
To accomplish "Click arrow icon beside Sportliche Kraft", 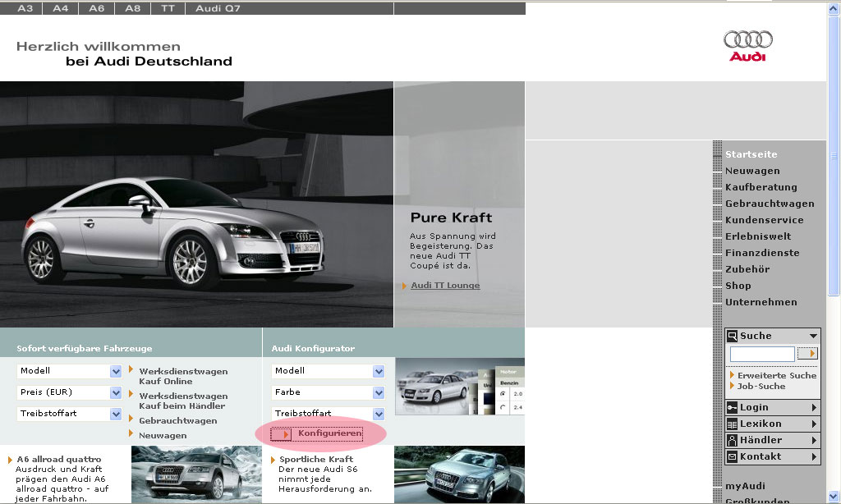I will tap(273, 460).
